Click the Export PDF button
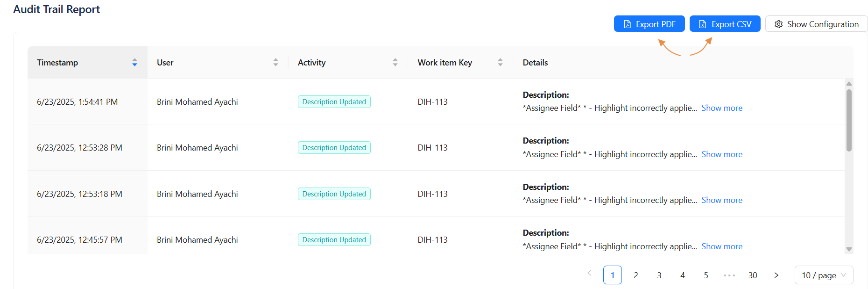 coord(649,24)
